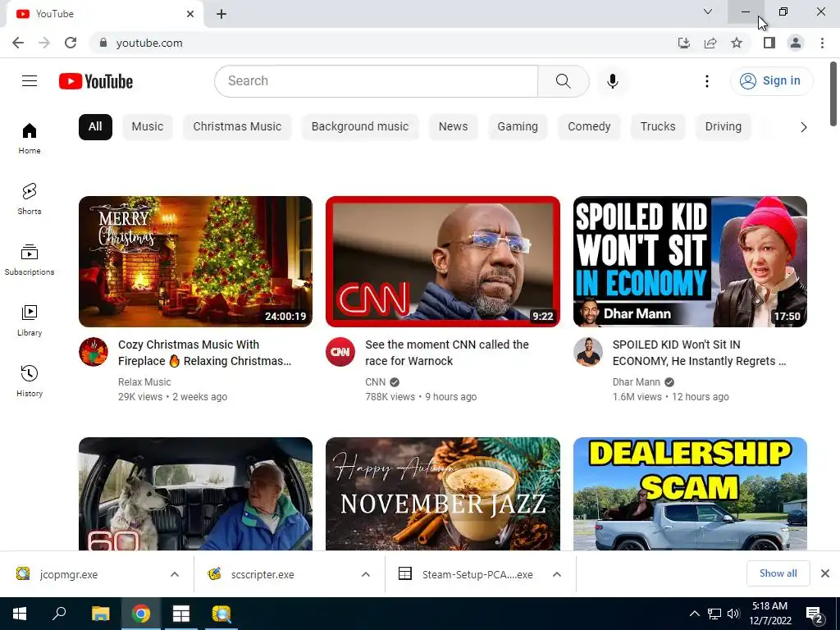Bookmark this page with the star icon

pyautogui.click(x=737, y=43)
